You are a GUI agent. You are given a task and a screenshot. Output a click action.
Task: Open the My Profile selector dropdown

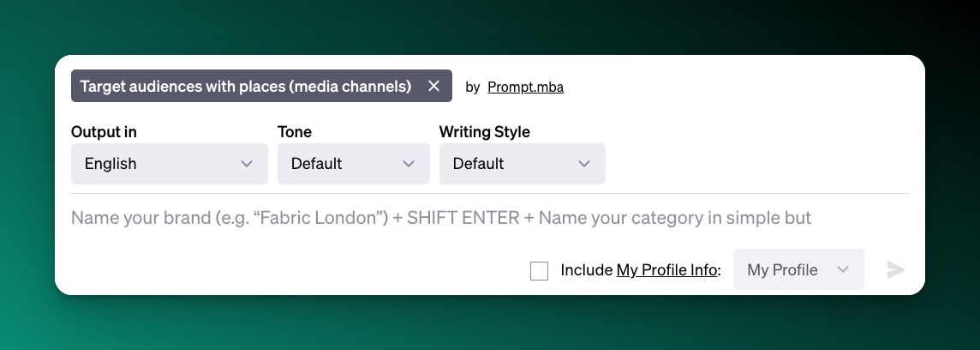click(797, 270)
